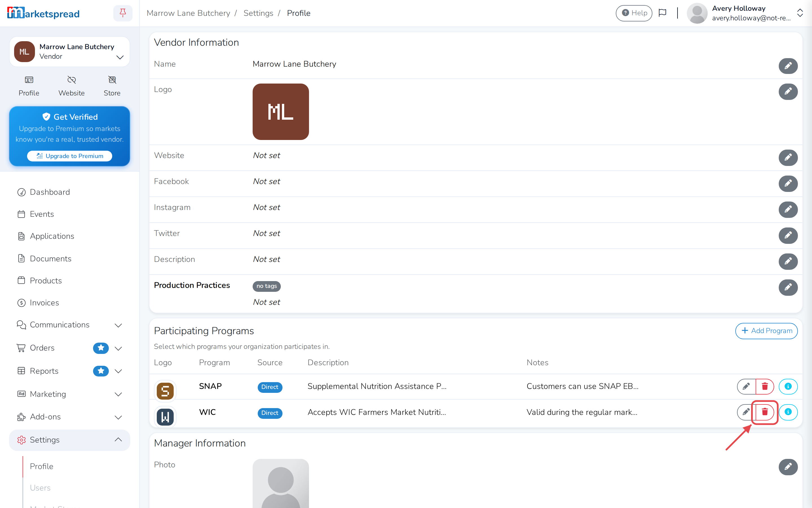Click the Add Program button
The width and height of the screenshot is (812, 508).
click(766, 331)
